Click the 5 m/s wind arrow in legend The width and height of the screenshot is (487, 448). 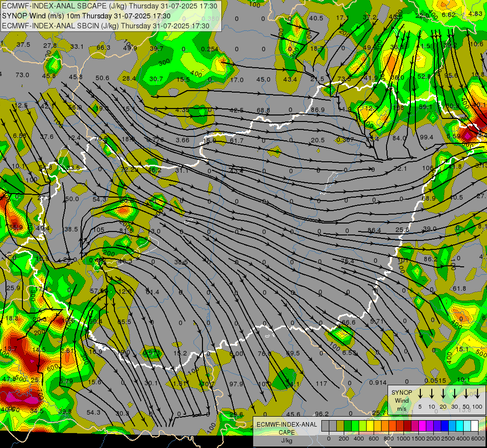point(420,394)
